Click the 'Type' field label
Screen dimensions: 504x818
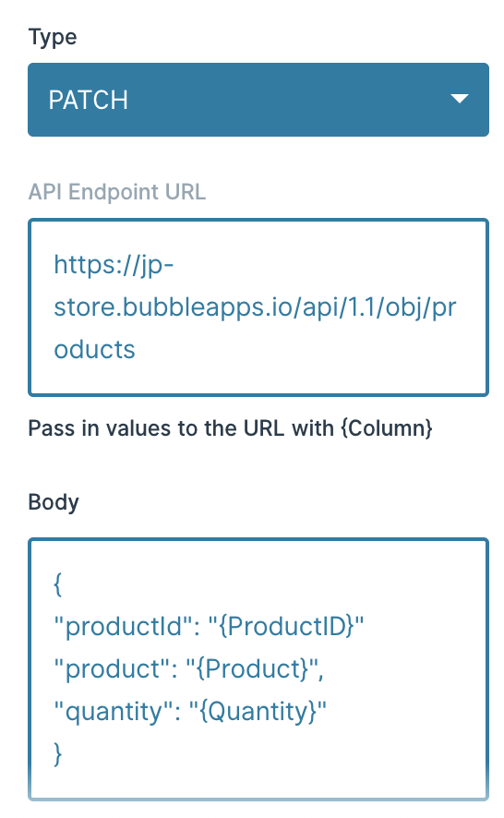pyautogui.click(x=53, y=38)
